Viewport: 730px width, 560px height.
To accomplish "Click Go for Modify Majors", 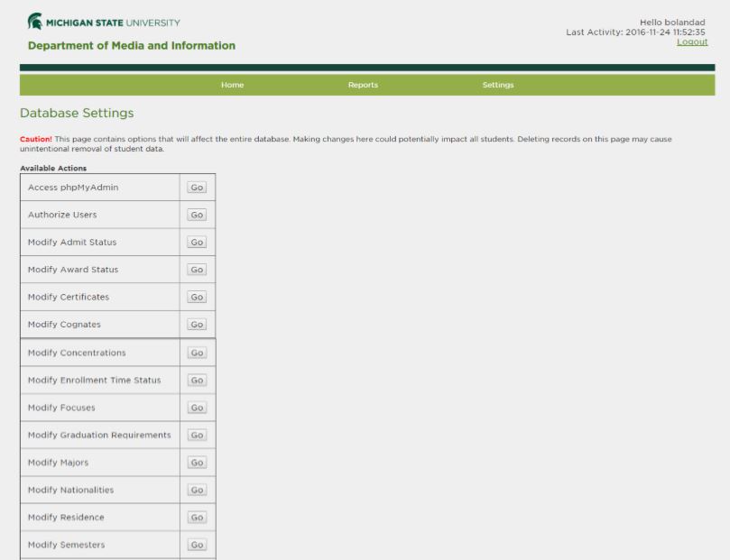I will [x=198, y=463].
